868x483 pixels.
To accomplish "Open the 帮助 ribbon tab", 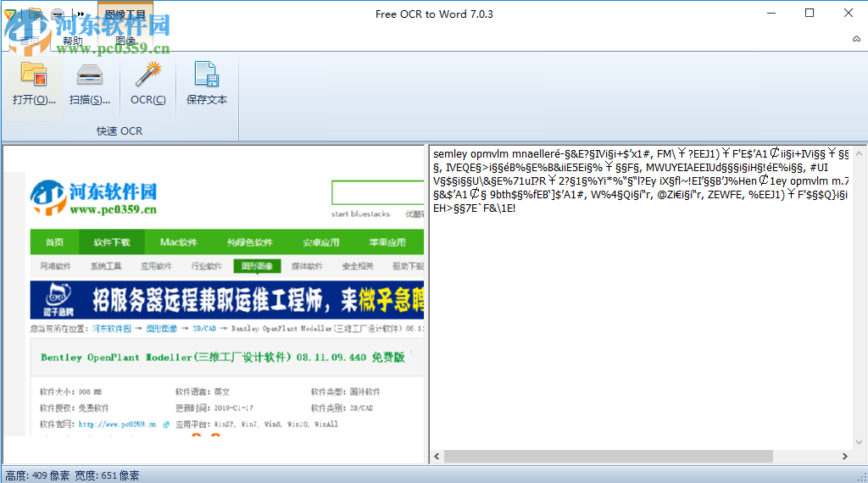I will point(73,41).
